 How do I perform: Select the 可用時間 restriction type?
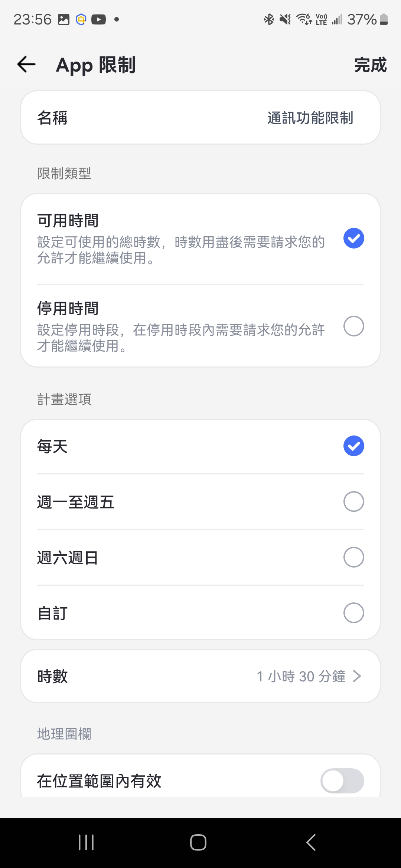(353, 238)
